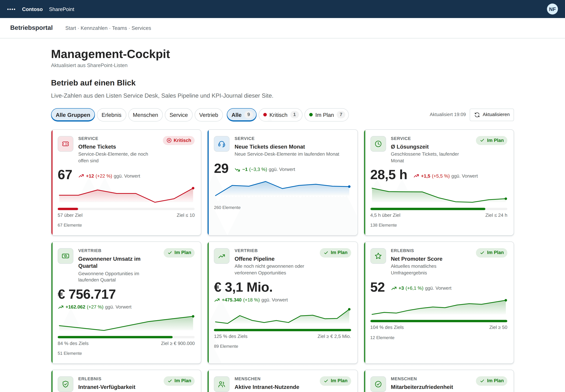Click the Im Plan badge on Ø Lösungszeit
The height and width of the screenshot is (392, 565).
[491, 140]
